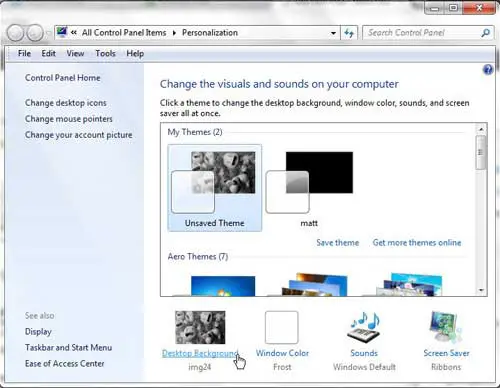Image resolution: width=500 pixels, height=388 pixels.
Task: Click the theme list scrollbar thumb
Action: point(481,153)
